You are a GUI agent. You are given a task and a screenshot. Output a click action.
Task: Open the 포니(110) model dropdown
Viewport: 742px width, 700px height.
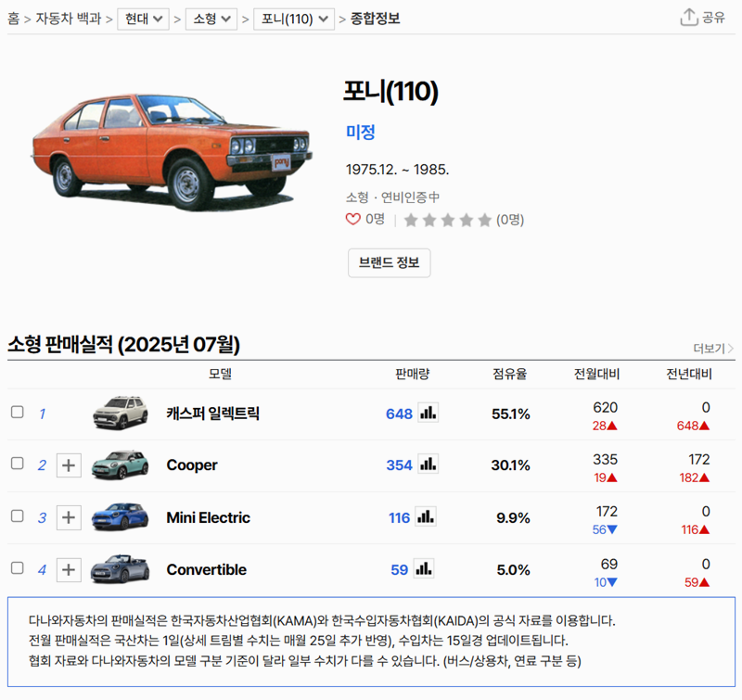click(x=294, y=19)
